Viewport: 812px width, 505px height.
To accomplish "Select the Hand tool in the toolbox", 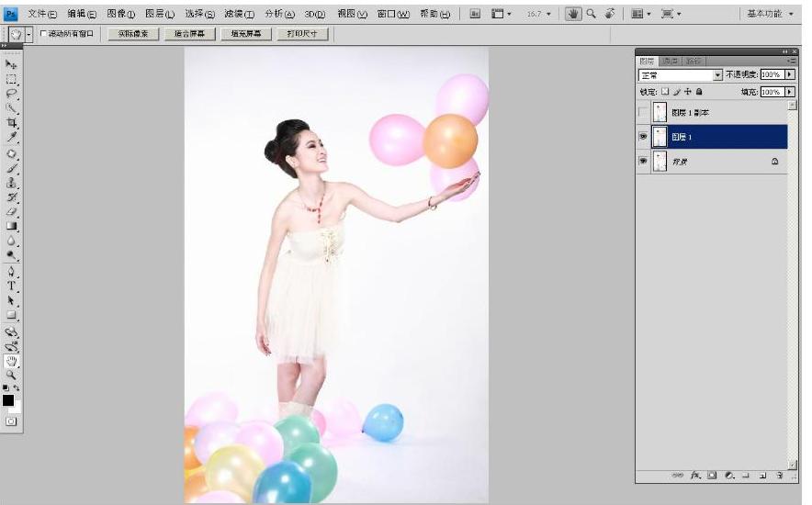I will 11,361.
